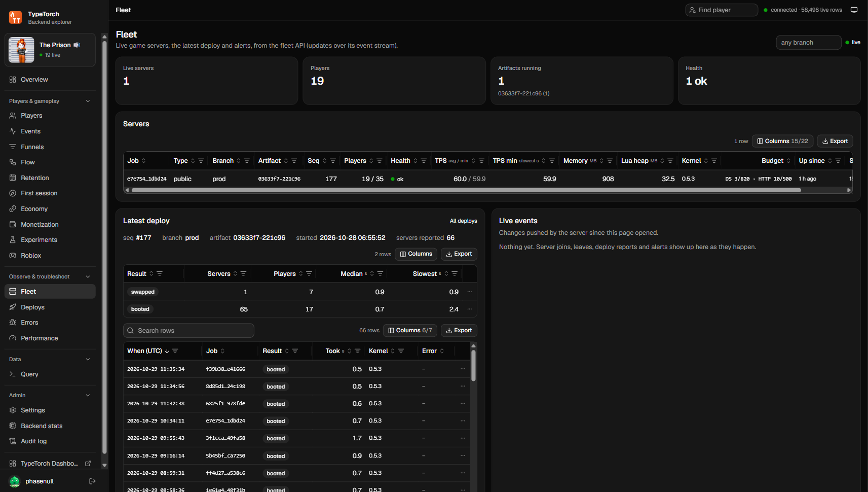Toggle the live indicator beside the branch selector

pos(853,43)
